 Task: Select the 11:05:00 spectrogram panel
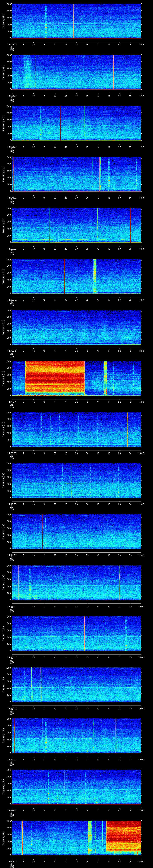tap(77, 225)
